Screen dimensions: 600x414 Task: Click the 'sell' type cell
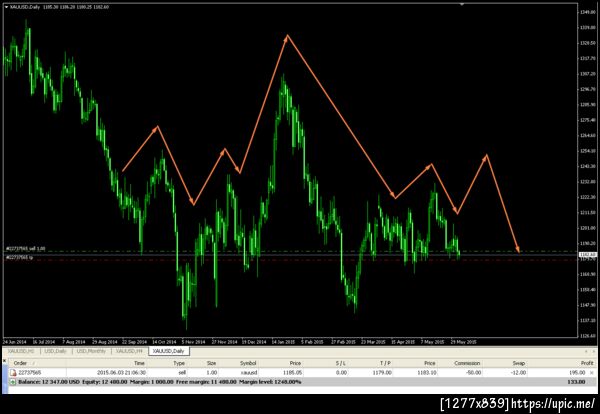(182, 372)
